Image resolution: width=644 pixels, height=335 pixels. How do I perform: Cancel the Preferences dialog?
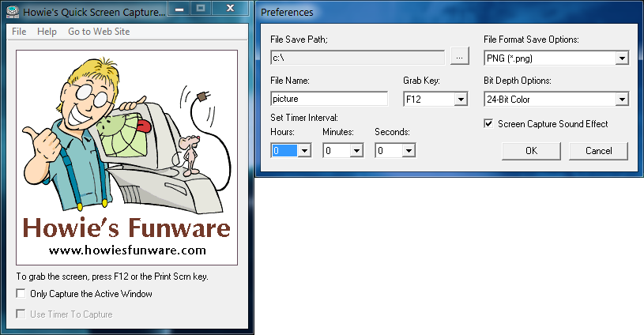(598, 151)
